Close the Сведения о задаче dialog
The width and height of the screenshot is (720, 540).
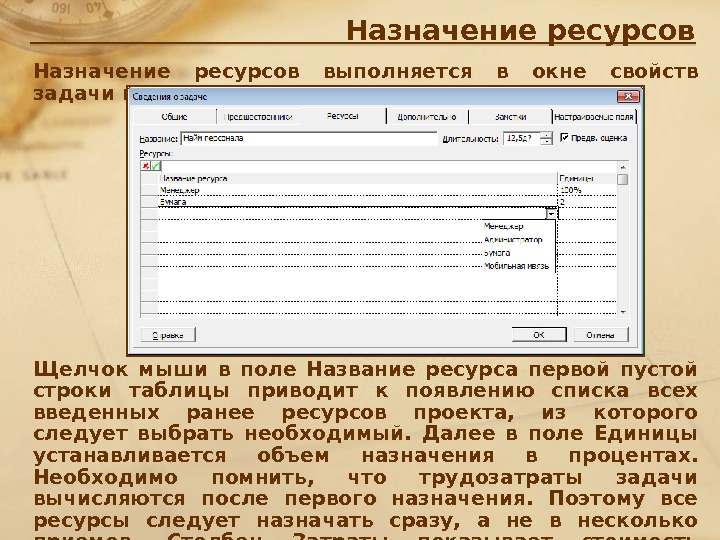628,96
